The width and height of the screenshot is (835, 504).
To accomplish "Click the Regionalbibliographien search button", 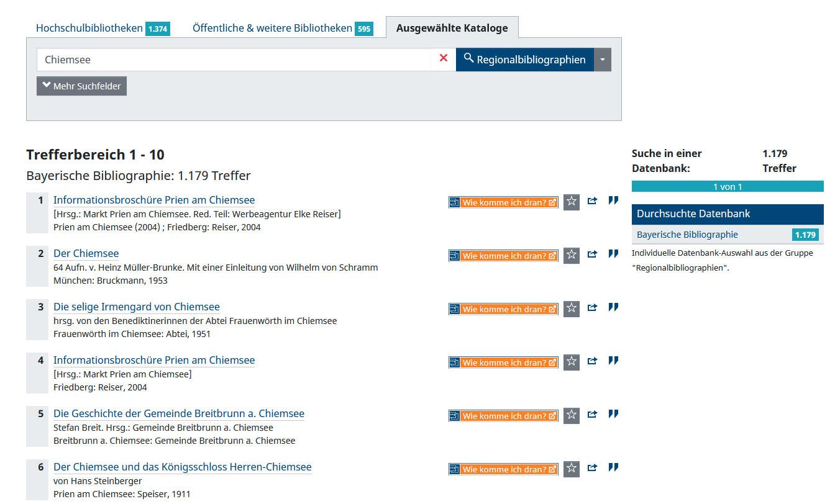I will 524,60.
